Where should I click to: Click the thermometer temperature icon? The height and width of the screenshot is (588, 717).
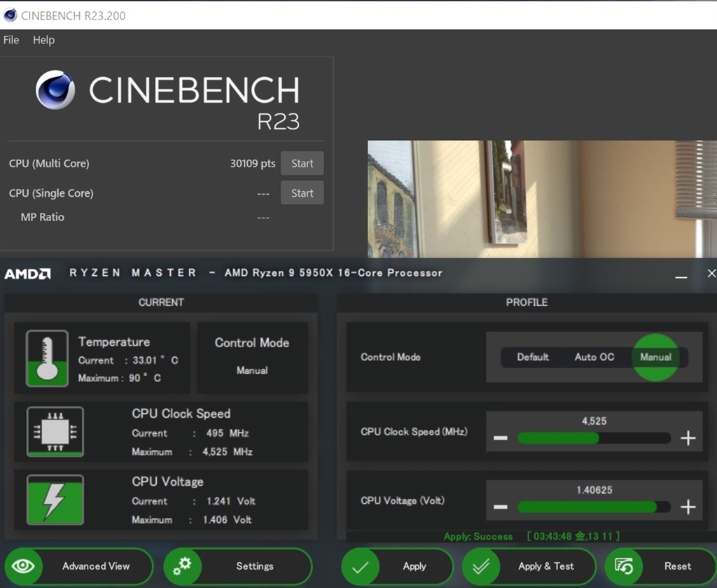pyautogui.click(x=47, y=358)
